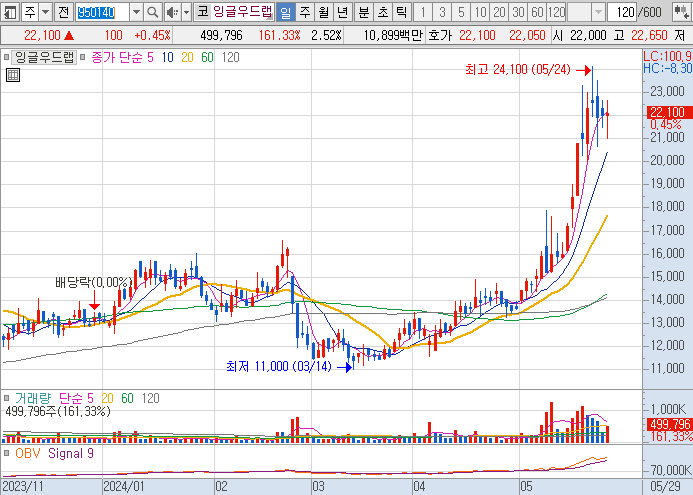Click the pink 5-day moving average legend
Viewport: 693px width, 495px height.
coord(150,57)
